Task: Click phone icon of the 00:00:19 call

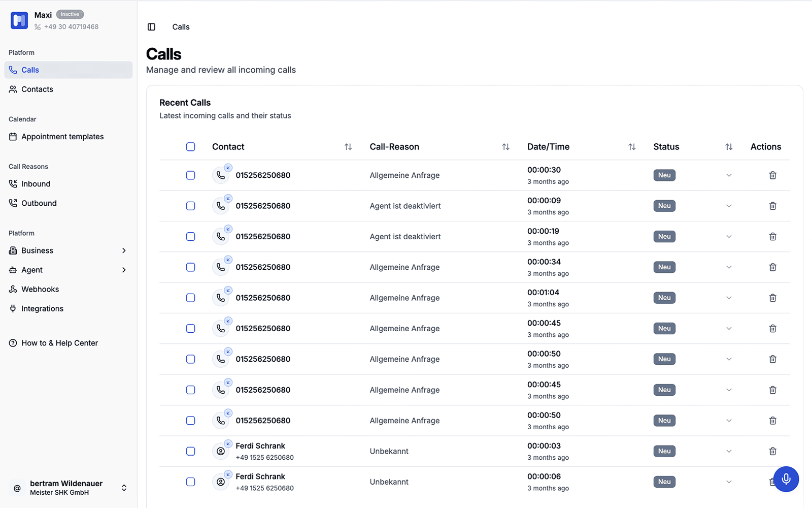Action: 221,237
